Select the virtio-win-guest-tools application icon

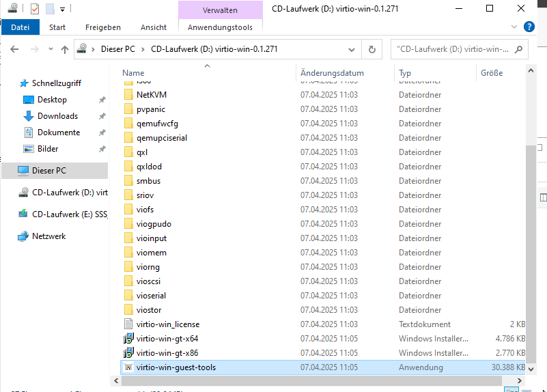(128, 367)
